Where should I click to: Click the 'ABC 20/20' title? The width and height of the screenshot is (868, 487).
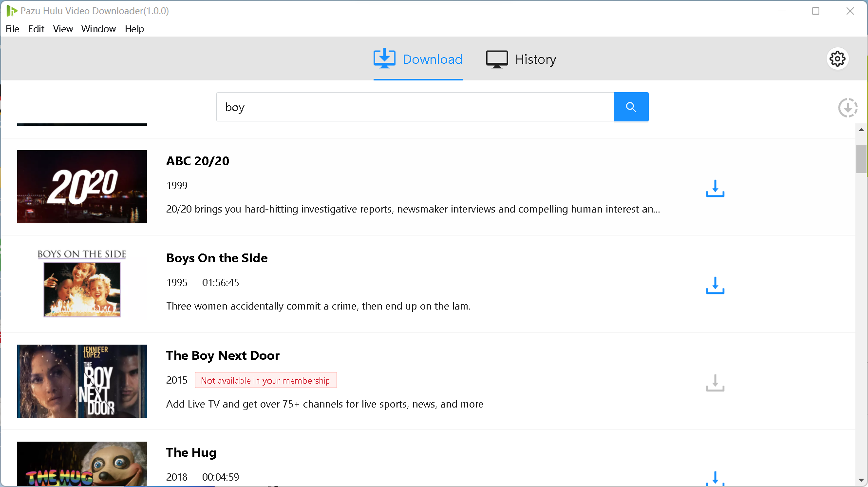pyautogui.click(x=198, y=161)
